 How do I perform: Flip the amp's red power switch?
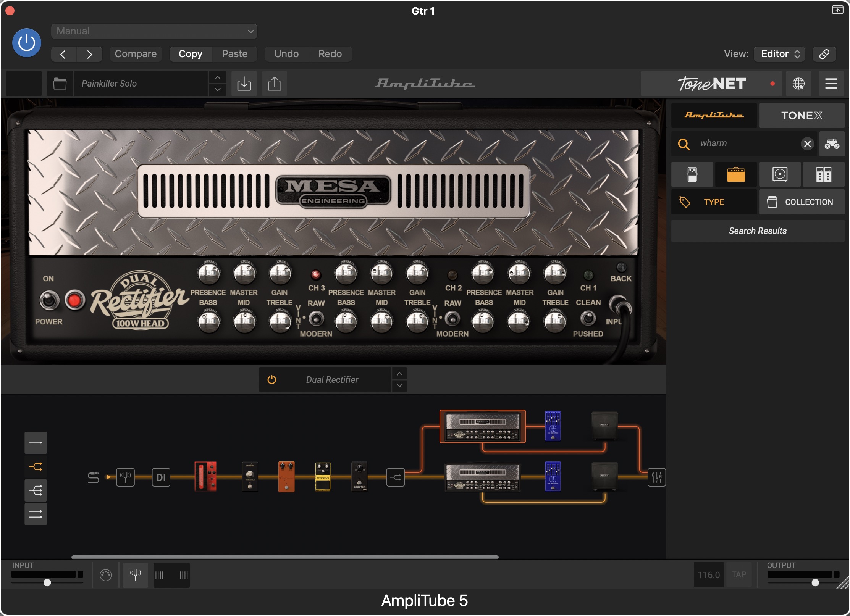click(74, 300)
